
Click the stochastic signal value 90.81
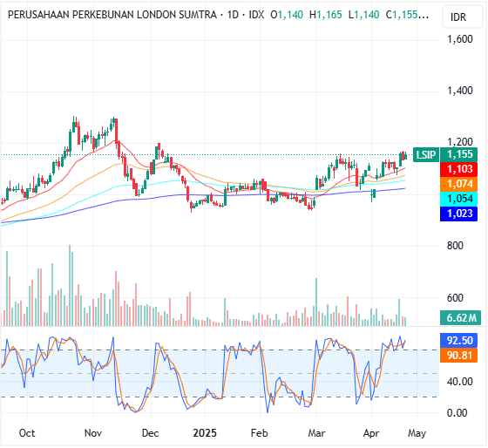[458, 356]
